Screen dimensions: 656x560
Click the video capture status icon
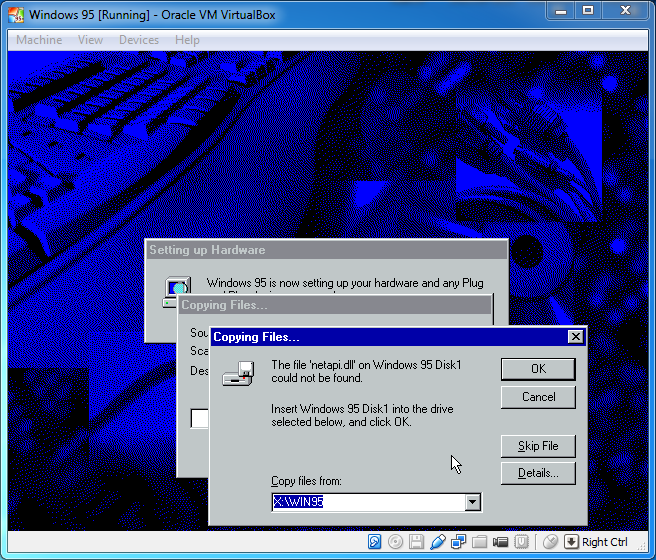pyautogui.click(x=500, y=542)
